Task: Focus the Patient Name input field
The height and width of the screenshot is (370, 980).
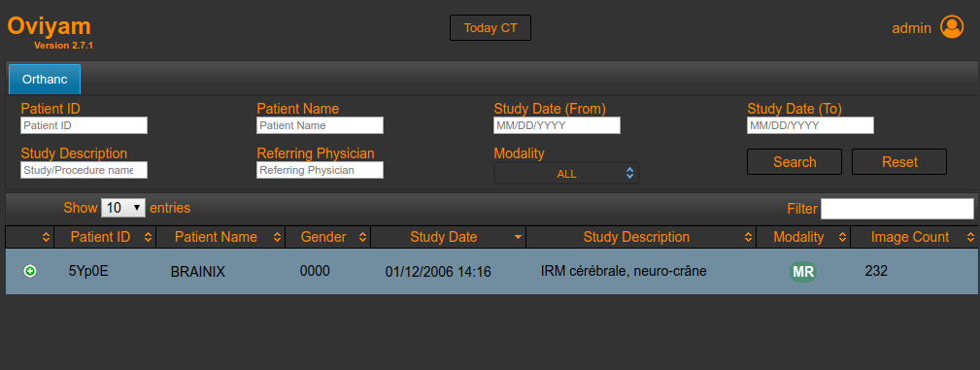Action: [320, 125]
